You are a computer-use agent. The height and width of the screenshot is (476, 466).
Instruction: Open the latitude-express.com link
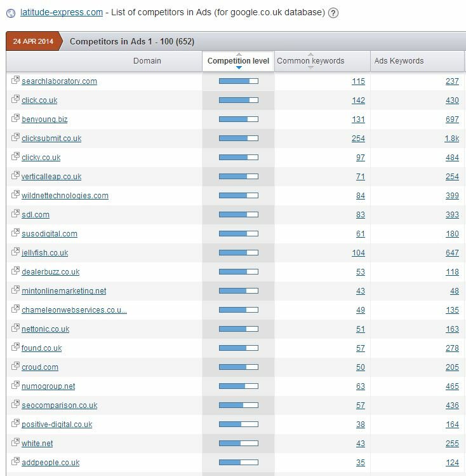[62, 13]
